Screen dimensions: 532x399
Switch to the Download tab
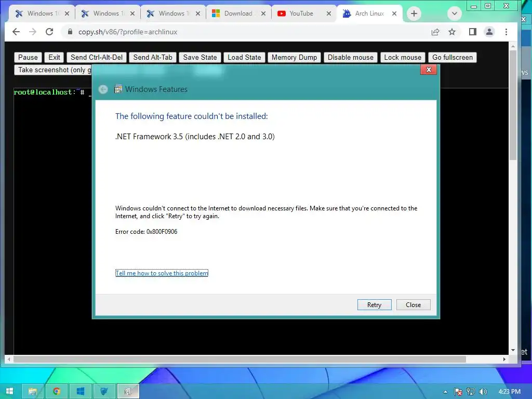(238, 14)
